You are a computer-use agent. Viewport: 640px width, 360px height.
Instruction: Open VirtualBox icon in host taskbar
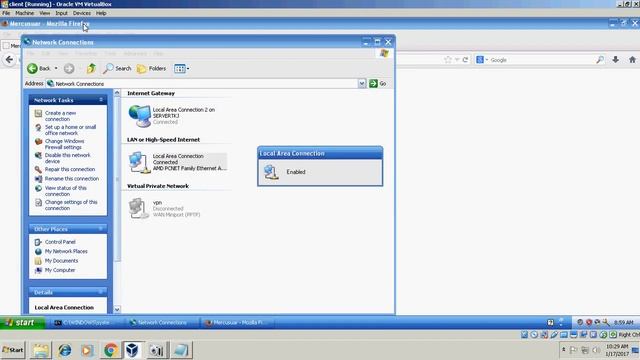click(132, 350)
